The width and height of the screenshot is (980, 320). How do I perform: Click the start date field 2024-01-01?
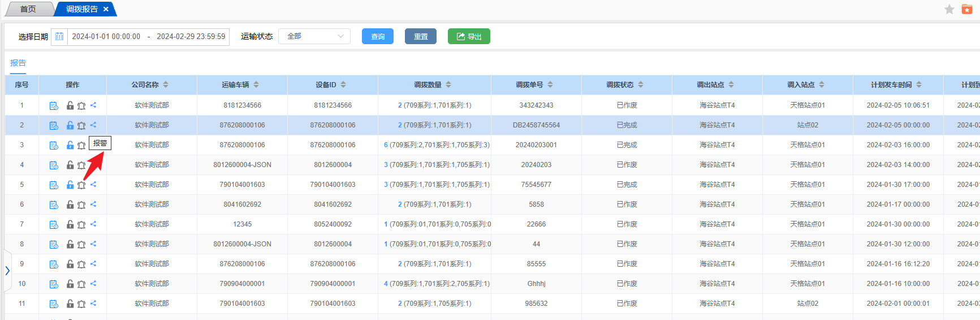106,36
